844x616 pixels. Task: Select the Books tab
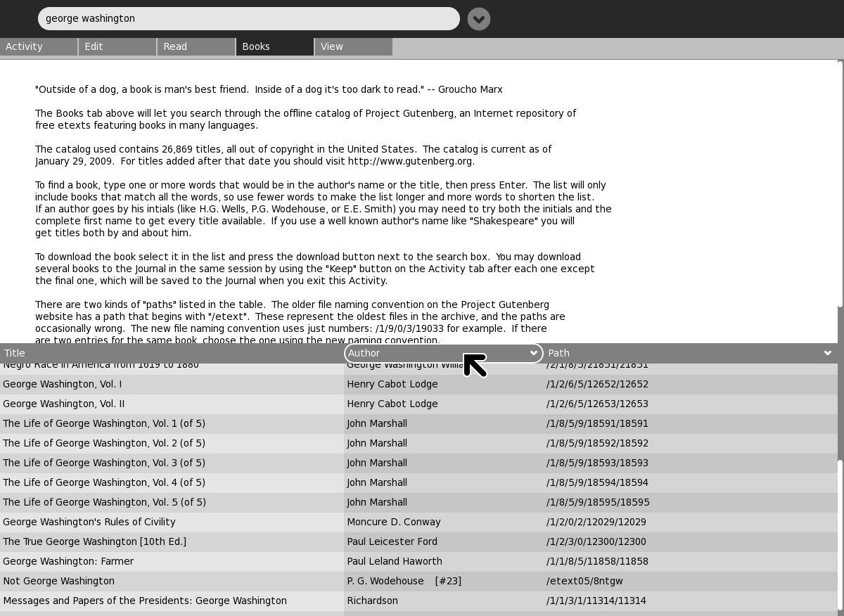(274, 46)
